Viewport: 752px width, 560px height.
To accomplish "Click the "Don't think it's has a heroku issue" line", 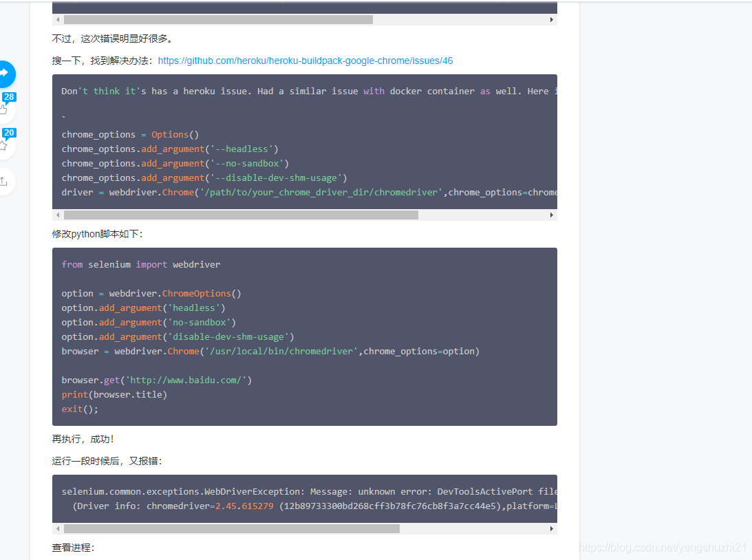I will tap(310, 91).
